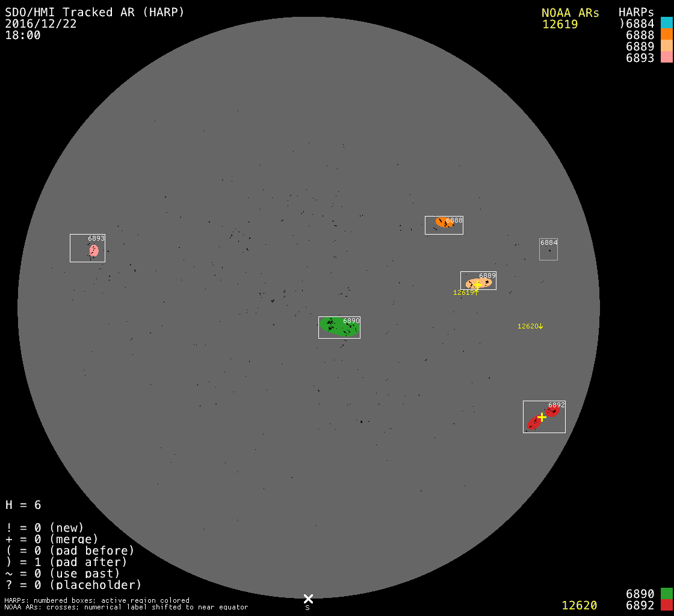Select NOAA AR 12620 in the bottom legend
Screen dimensions: 674x616
click(x=579, y=605)
